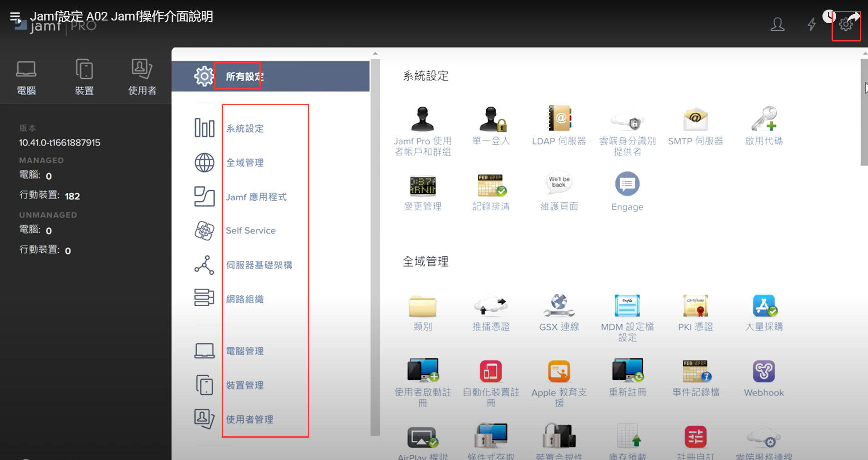Click version number 10.41.0-t1661887915
Image resolution: width=868 pixels, height=460 pixels.
click(x=60, y=143)
